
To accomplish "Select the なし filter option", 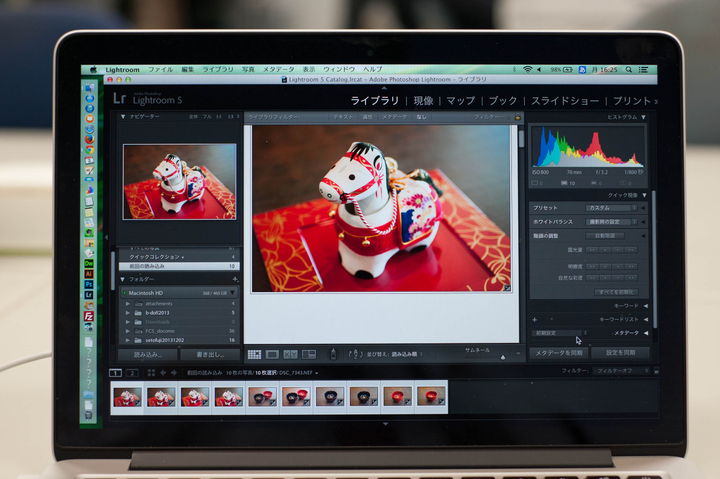I will tap(422, 117).
